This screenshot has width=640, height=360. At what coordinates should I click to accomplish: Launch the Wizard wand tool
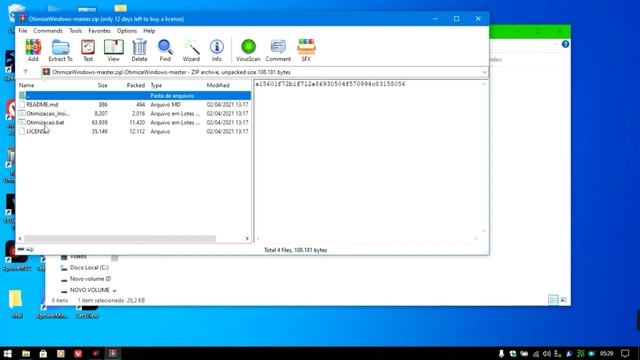coord(191,50)
